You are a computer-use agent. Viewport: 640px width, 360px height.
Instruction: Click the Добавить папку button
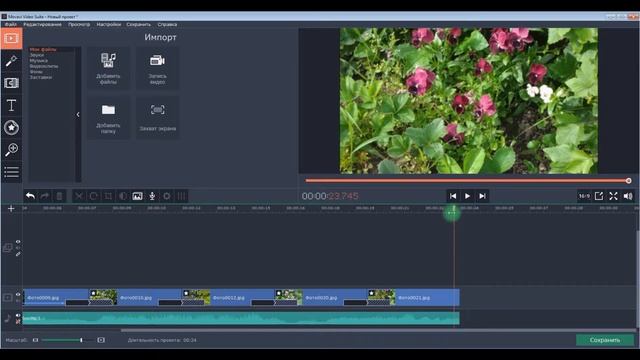(x=108, y=118)
